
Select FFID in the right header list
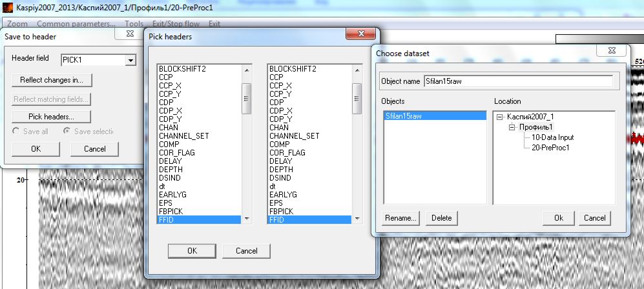click(x=309, y=220)
